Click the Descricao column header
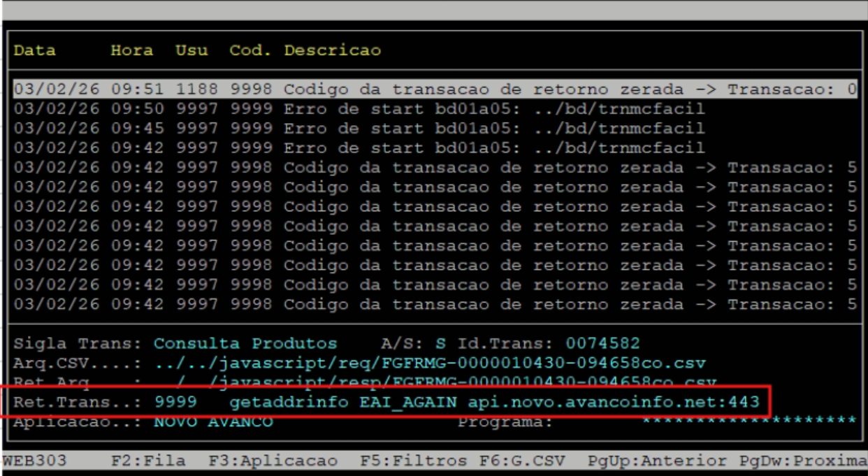The height and width of the screenshot is (476, 868). point(333,51)
